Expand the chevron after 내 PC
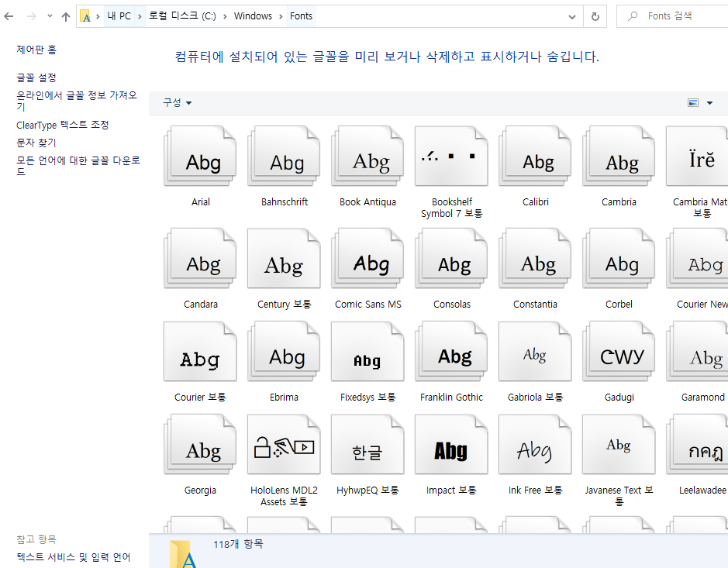This screenshot has width=728, height=568. pos(140,17)
